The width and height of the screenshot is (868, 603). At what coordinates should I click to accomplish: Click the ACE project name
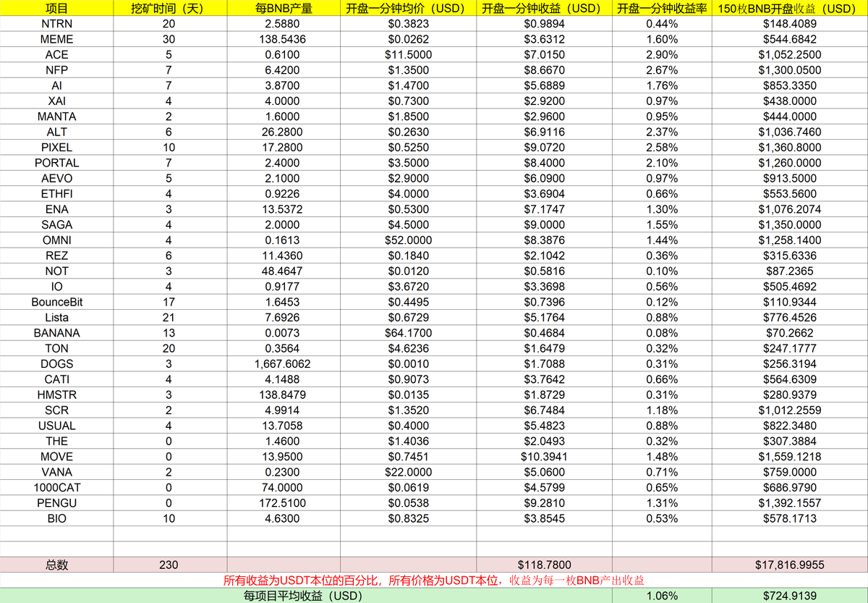click(x=56, y=55)
